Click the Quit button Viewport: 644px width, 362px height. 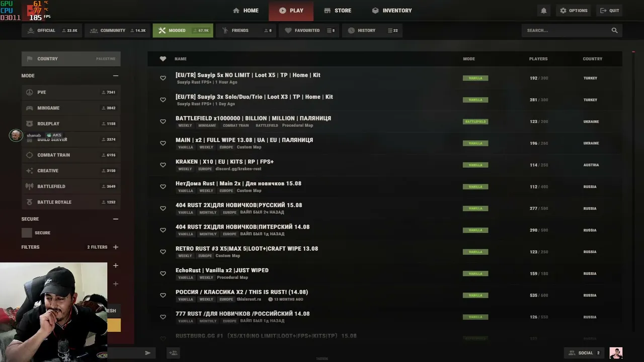[x=609, y=11]
